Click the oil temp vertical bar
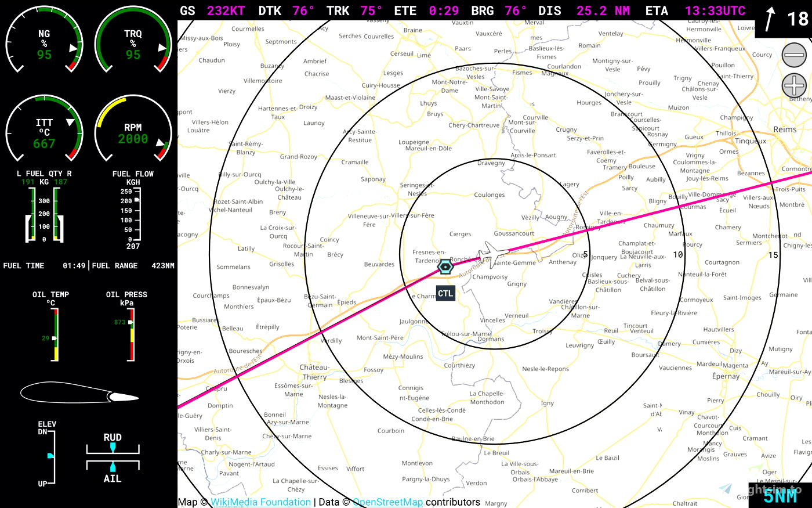812x508 pixels. click(56, 334)
